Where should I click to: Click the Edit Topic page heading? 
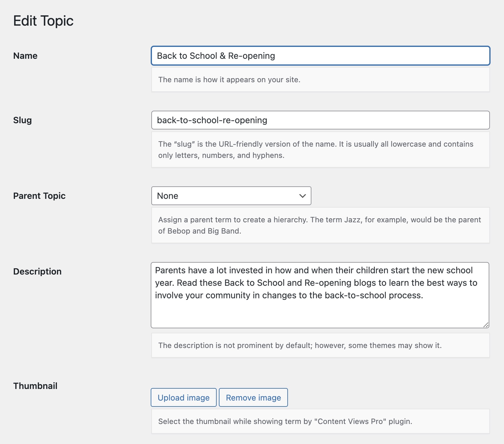point(43,21)
